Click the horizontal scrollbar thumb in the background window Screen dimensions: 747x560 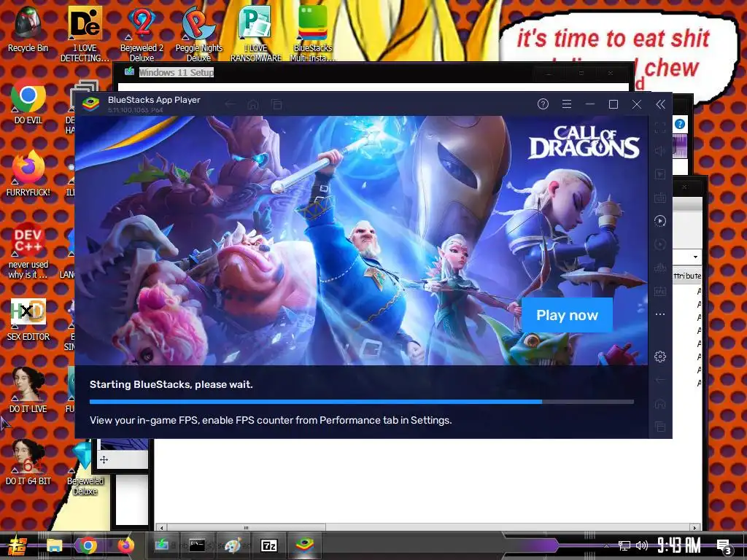(246, 528)
